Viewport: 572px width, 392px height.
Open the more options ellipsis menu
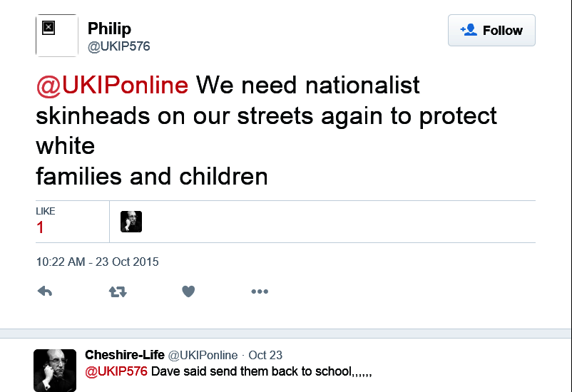(260, 292)
